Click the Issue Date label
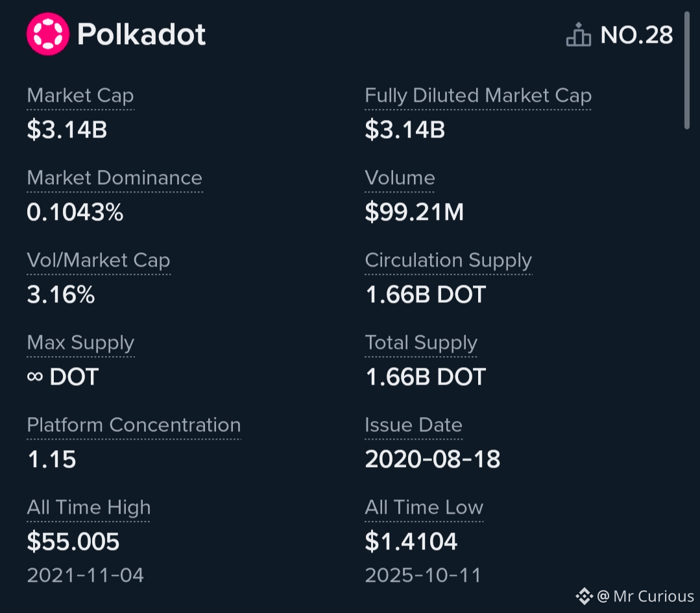 click(413, 426)
